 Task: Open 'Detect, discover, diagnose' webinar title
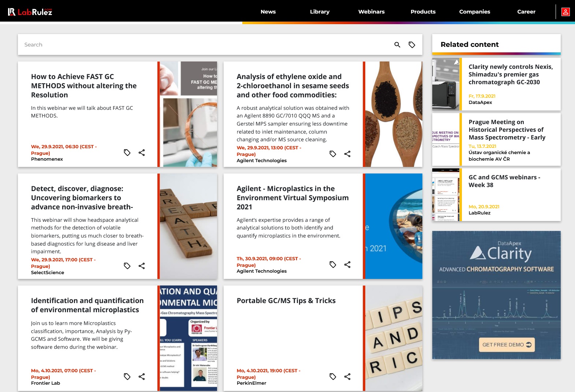(x=82, y=198)
